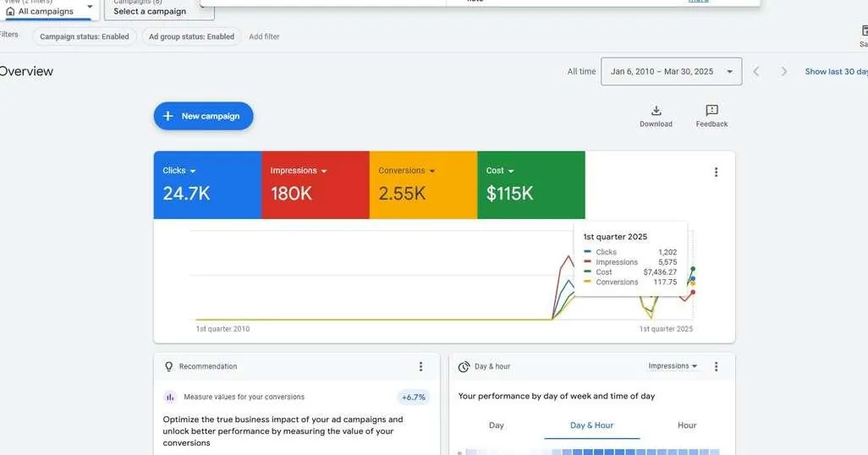Click the Day & hour clock icon
Screen dimensions: 868x455
(x=464, y=366)
